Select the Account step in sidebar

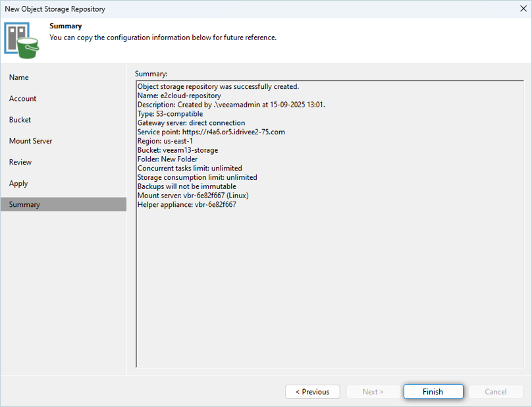coord(23,99)
